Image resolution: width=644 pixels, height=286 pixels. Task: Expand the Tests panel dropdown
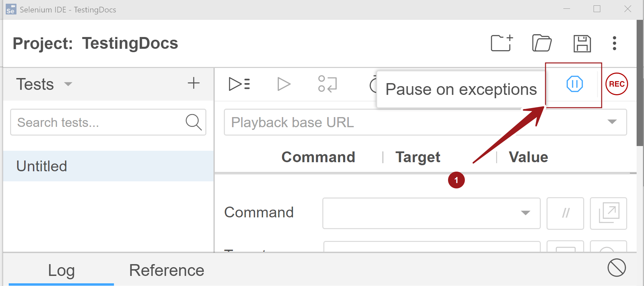click(68, 84)
